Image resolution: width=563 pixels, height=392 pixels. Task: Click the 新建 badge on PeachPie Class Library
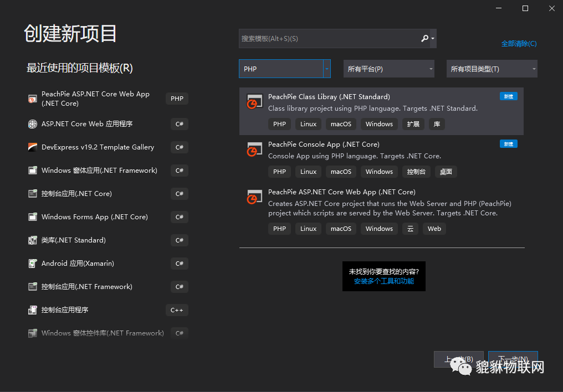(509, 96)
